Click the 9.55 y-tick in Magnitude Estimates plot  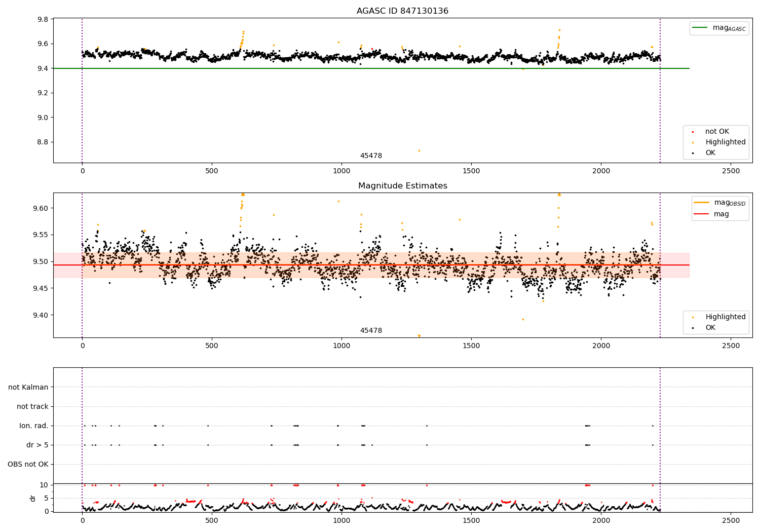click(x=41, y=235)
